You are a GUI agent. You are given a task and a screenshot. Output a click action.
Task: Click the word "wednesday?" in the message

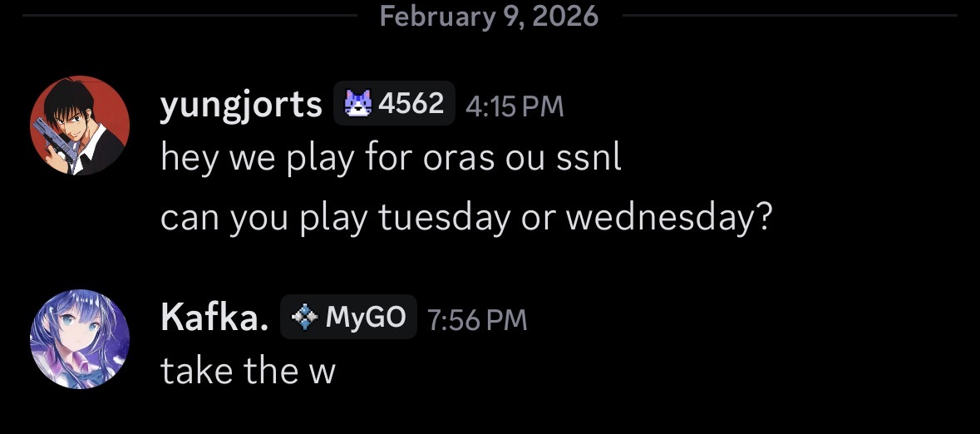click(x=670, y=218)
